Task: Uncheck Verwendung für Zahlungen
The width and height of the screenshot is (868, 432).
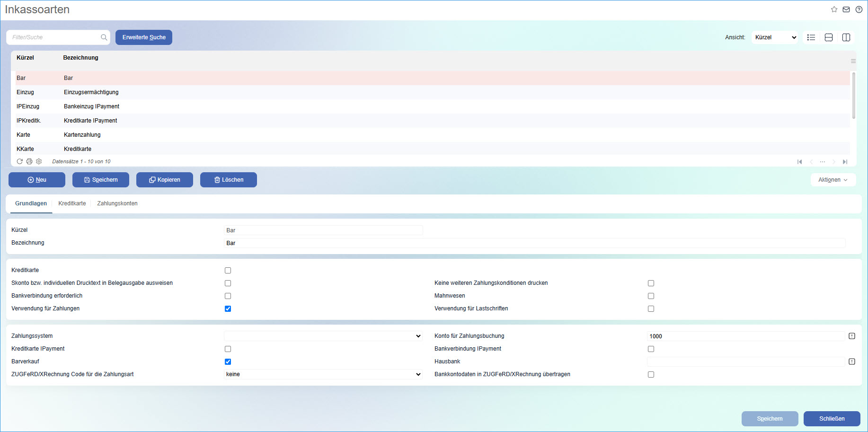Action: (x=228, y=309)
